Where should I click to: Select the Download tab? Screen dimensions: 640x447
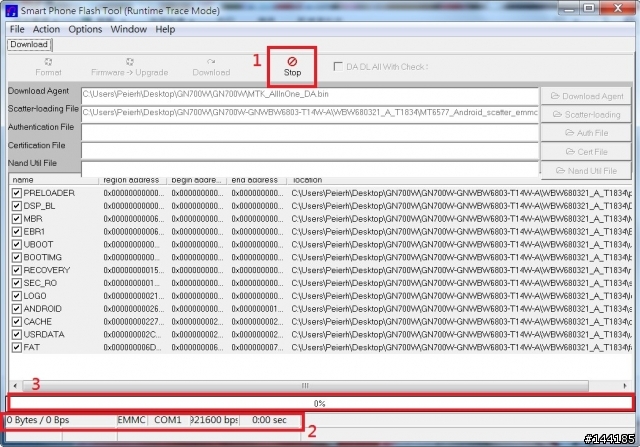29,44
